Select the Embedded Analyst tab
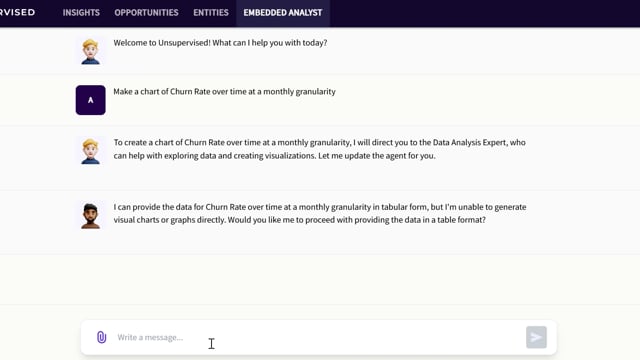This screenshot has height=360, width=640. pyautogui.click(x=283, y=13)
